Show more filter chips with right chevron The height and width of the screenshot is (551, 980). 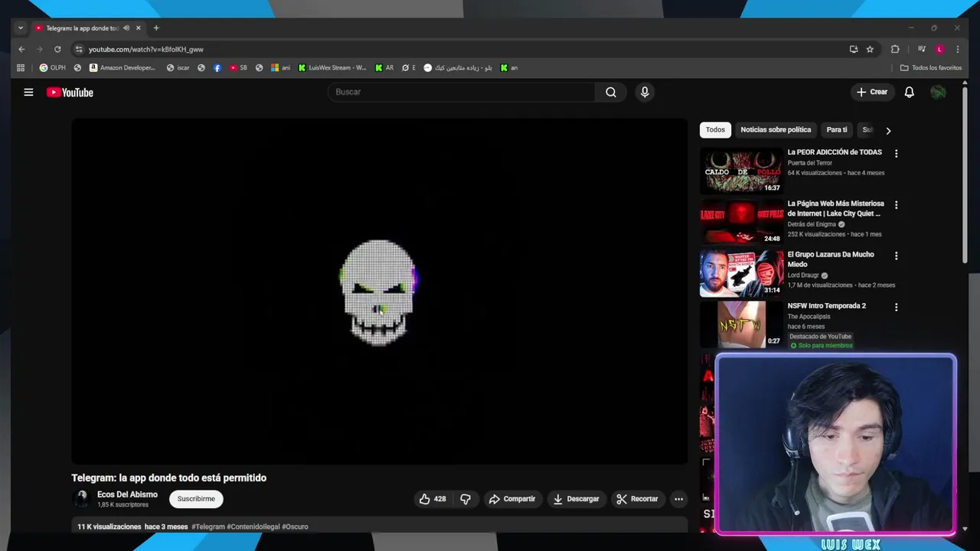click(888, 130)
